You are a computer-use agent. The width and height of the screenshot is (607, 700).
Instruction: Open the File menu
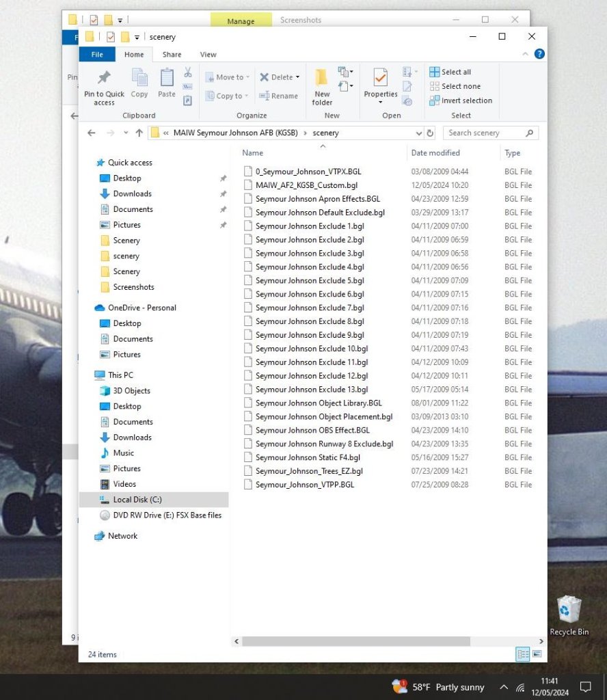pyautogui.click(x=97, y=55)
